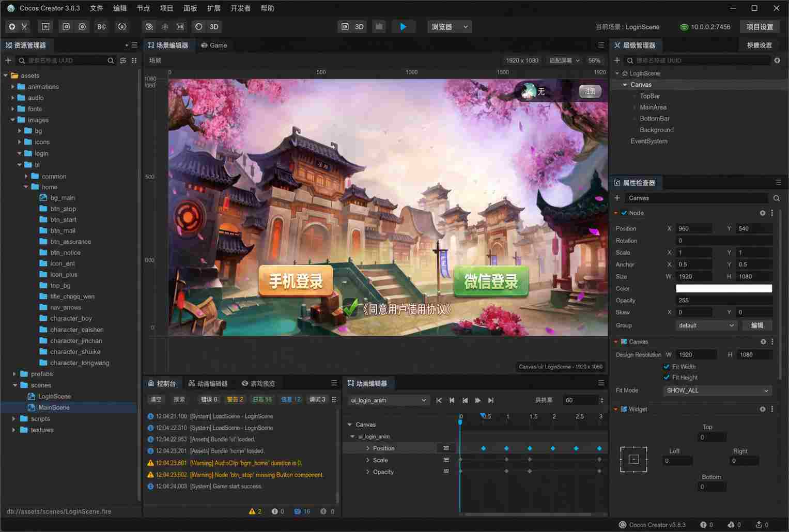This screenshot has height=532, width=789.
Task: Click the magnifier icon in the asset search box
Action: click(111, 60)
